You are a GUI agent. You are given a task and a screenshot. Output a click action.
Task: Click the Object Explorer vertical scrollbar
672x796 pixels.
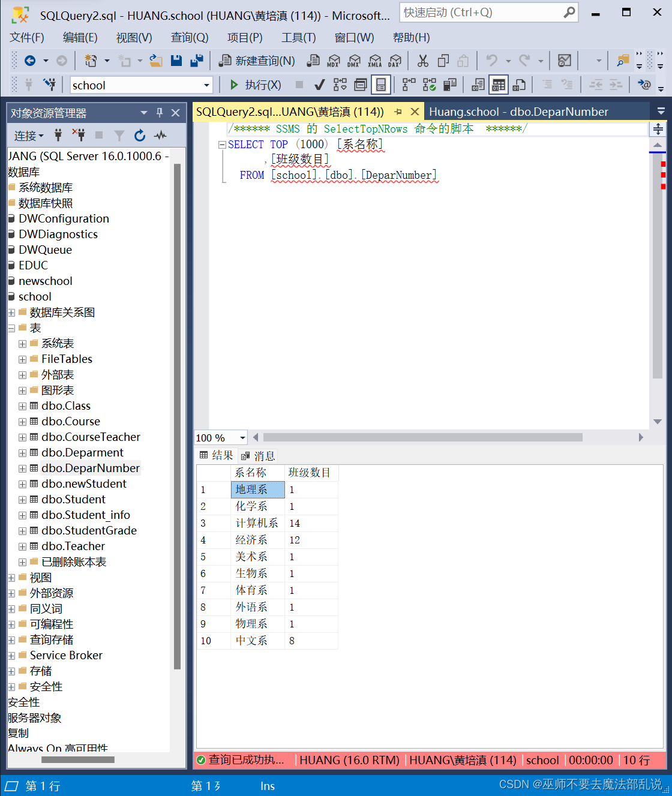click(177, 416)
